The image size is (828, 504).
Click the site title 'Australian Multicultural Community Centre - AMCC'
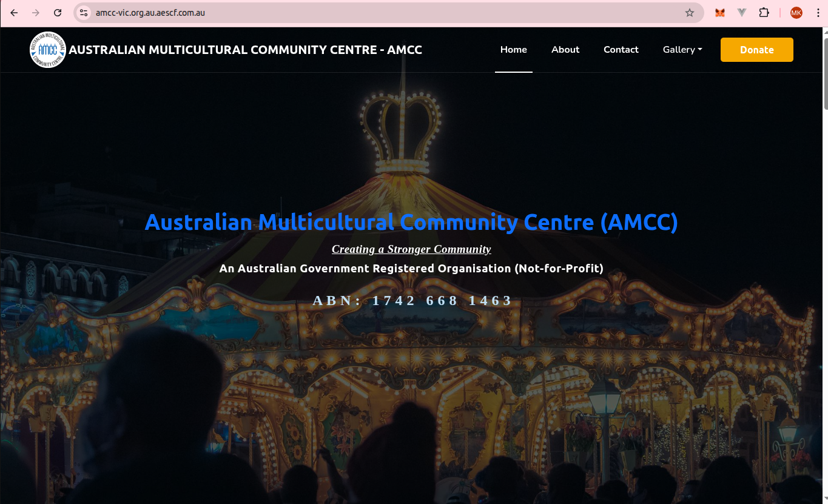(x=246, y=50)
